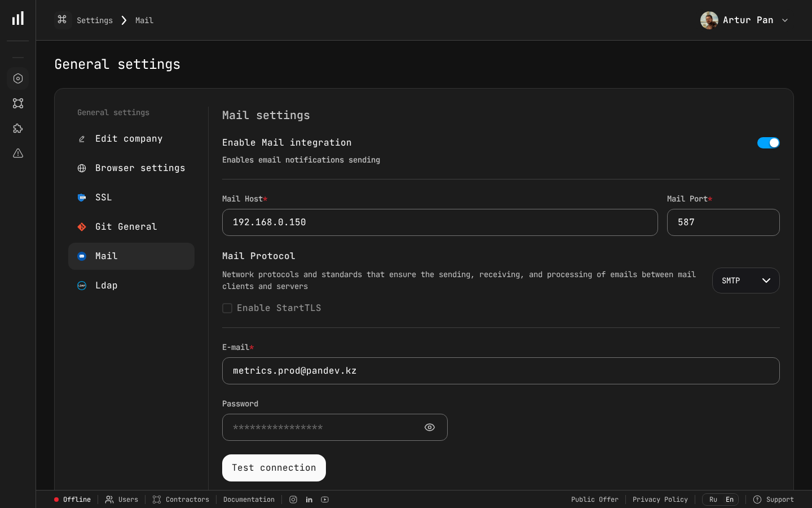Click inside the Mail Host input field
812x508 pixels.
440,222
